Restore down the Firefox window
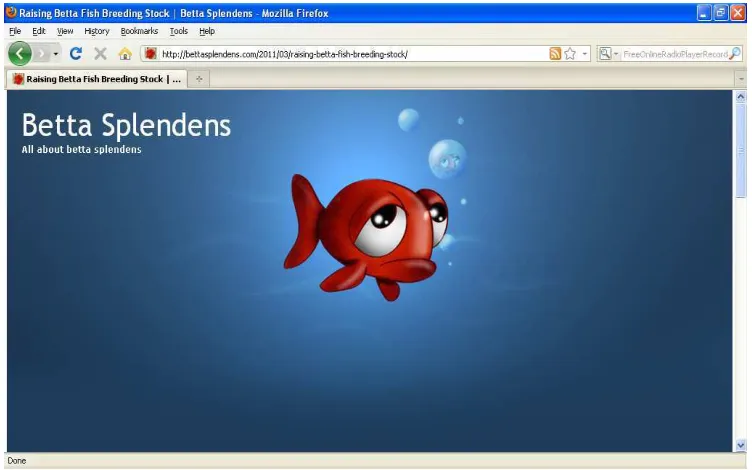 (721, 13)
